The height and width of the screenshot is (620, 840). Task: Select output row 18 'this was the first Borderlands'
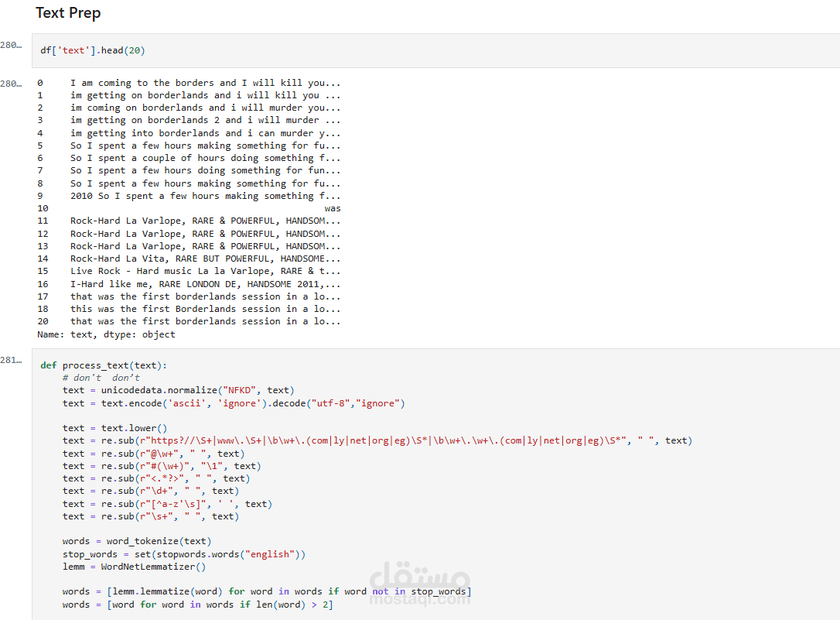click(x=189, y=309)
